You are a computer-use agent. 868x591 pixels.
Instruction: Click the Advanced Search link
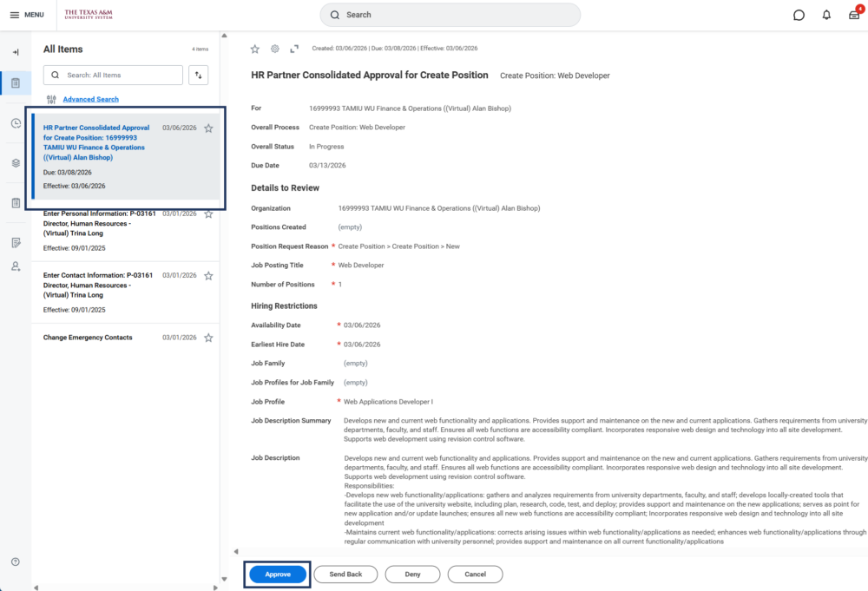tap(90, 99)
